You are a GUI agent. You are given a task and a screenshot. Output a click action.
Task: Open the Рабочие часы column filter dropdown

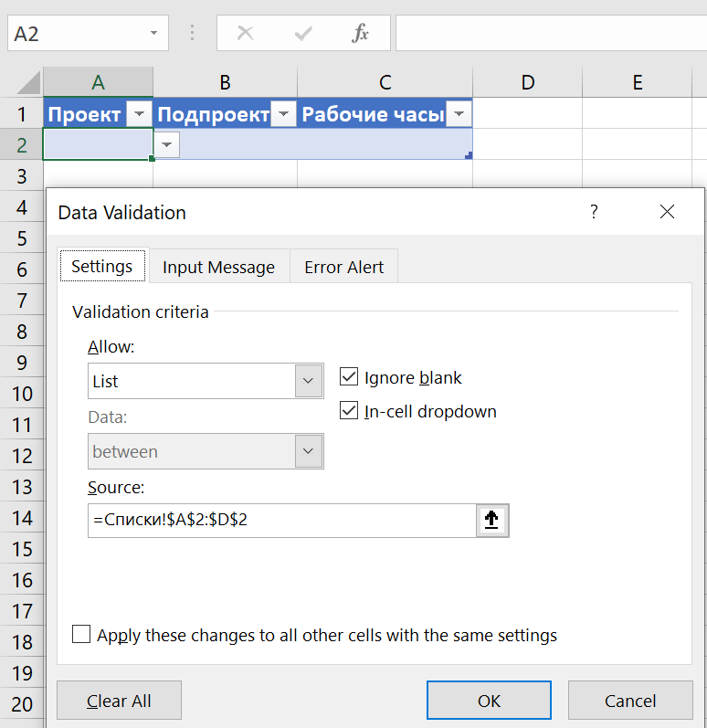point(459,114)
